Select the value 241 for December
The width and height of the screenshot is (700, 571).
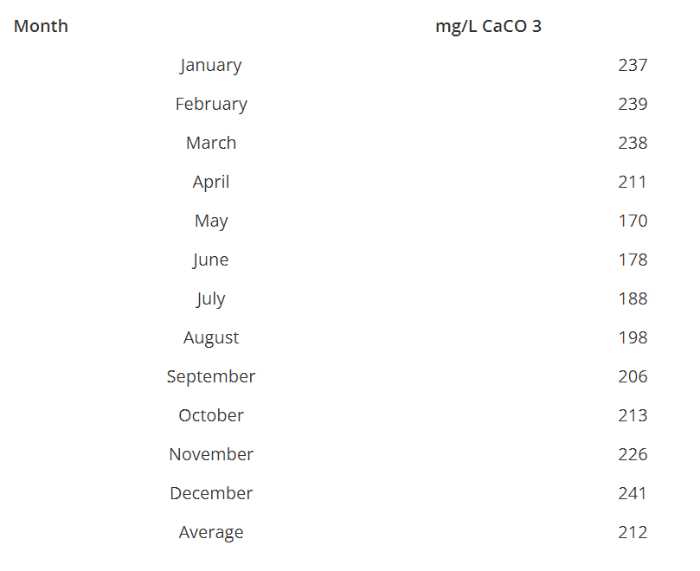[633, 493]
